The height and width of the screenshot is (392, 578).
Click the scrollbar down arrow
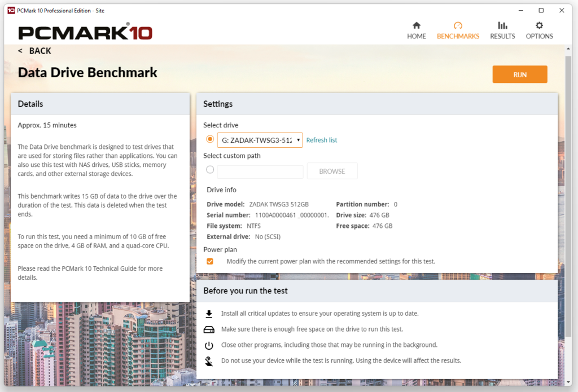click(568, 382)
